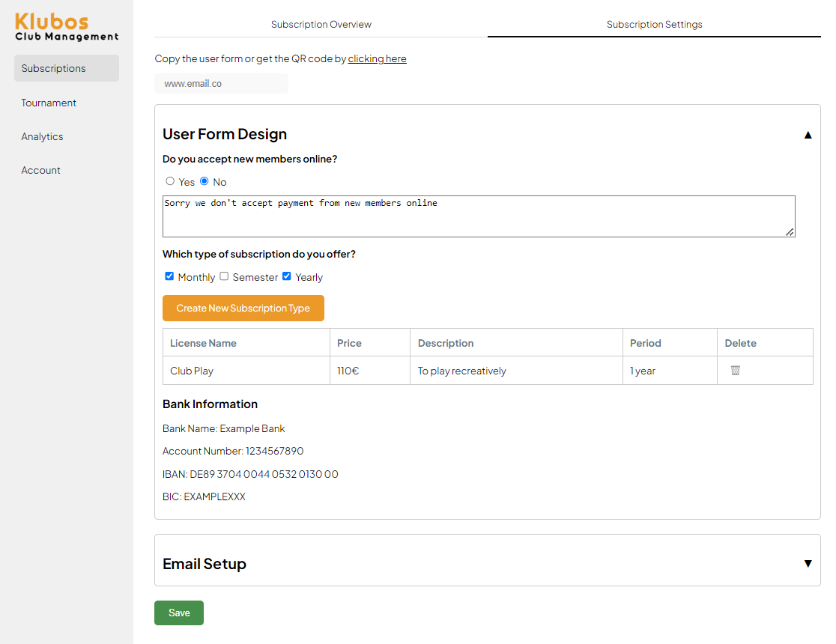This screenshot has height=644, width=836.
Task: Click the 'BIC: EXAMPLEXXX' line
Action: pyautogui.click(x=204, y=496)
